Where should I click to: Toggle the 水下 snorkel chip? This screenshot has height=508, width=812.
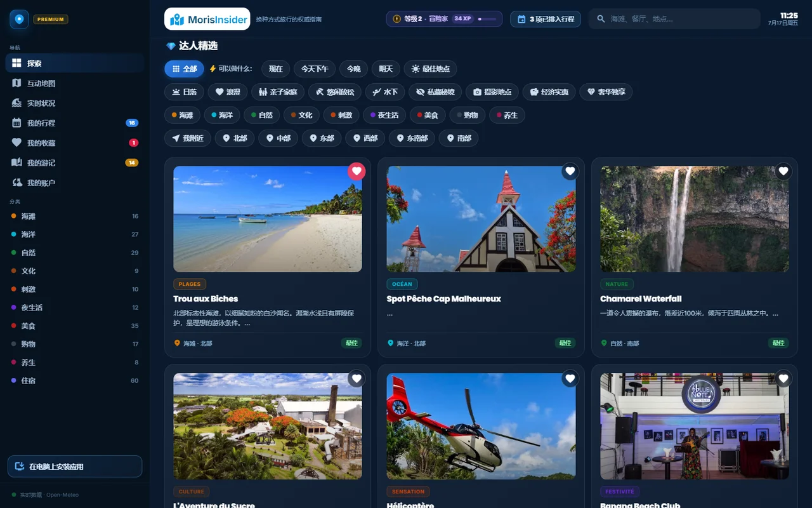click(x=385, y=92)
